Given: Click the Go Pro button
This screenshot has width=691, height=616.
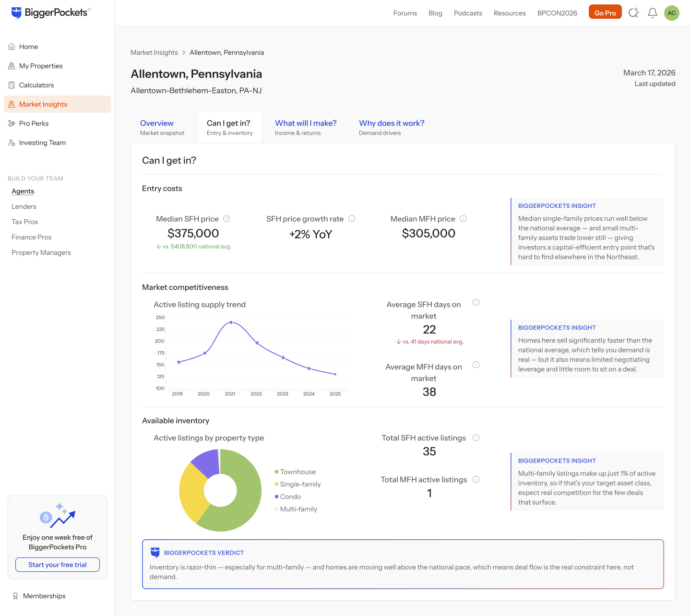Looking at the screenshot, I should [605, 13].
